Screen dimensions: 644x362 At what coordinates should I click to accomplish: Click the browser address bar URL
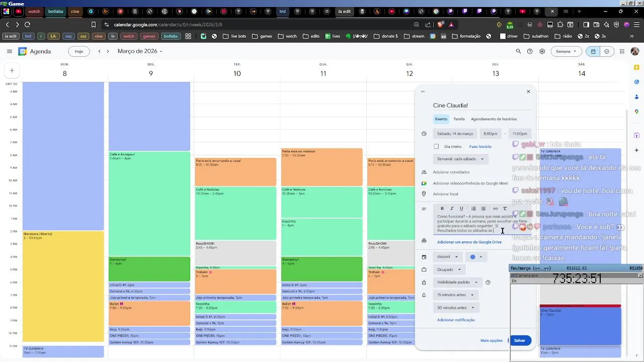(168, 24)
